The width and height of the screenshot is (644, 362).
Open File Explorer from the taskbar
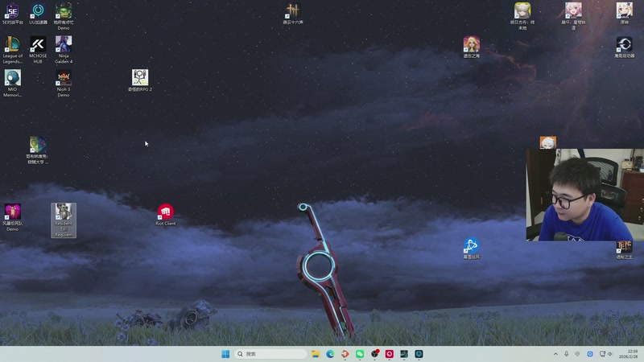(x=316, y=354)
